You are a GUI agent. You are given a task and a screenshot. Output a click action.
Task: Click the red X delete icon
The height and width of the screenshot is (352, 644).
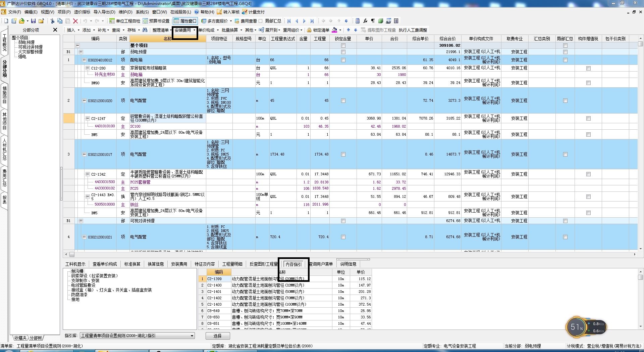click(75, 21)
